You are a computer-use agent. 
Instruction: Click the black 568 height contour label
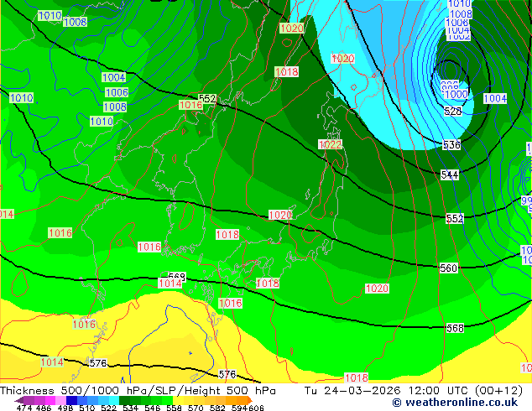pos(455,328)
